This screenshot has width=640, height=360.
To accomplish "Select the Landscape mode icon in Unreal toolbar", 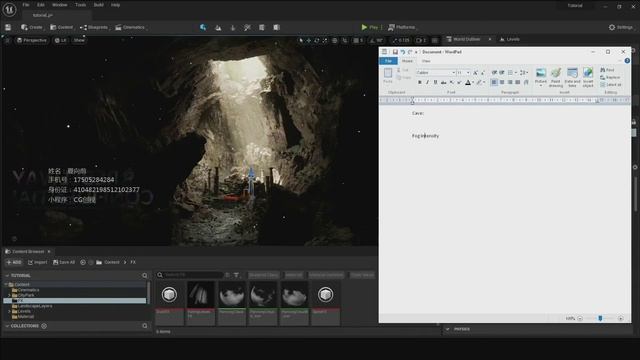I will 218,27.
